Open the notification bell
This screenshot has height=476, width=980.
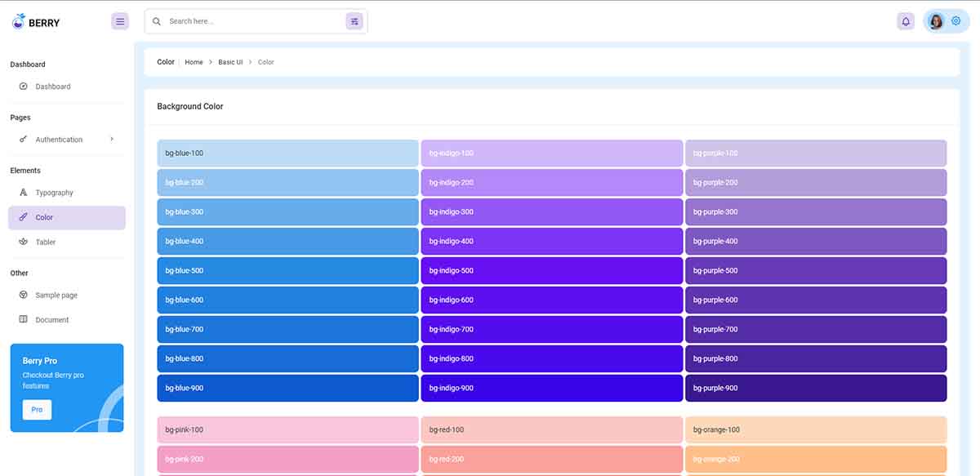pyautogui.click(x=906, y=20)
